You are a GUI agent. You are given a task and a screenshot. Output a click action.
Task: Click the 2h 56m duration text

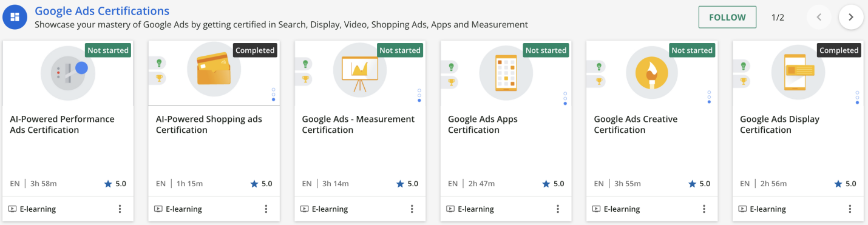(774, 184)
